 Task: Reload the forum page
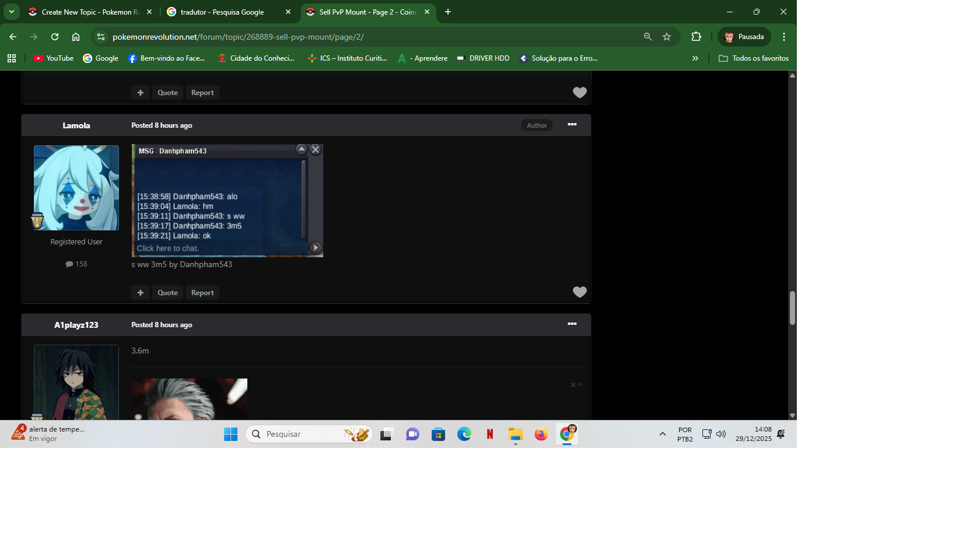point(55,37)
